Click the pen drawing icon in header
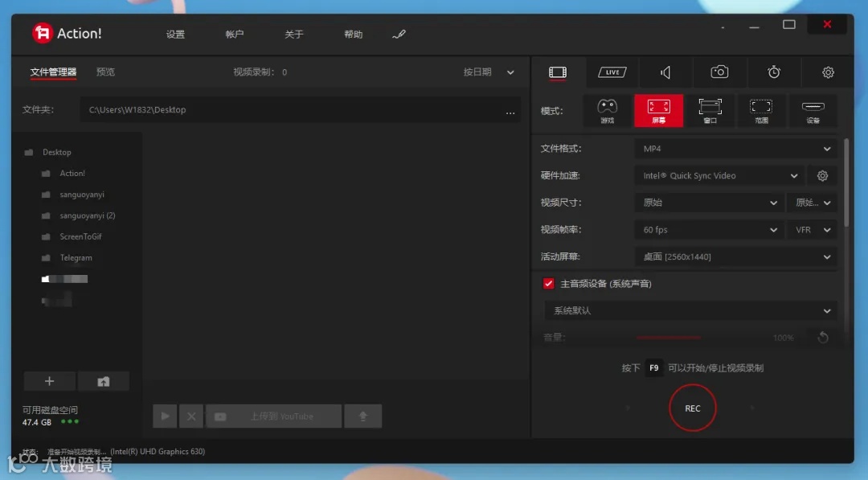868x480 pixels. (x=399, y=35)
